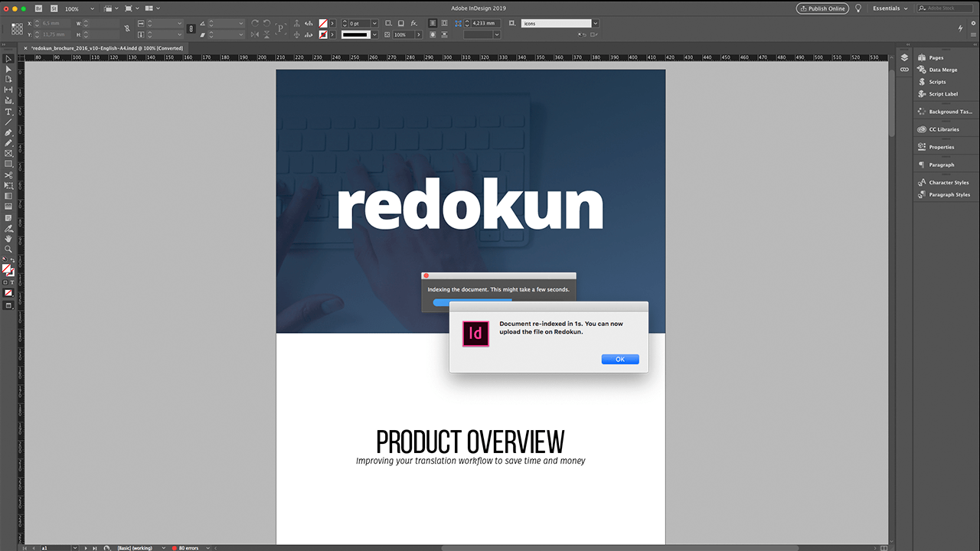Expand the Essentials workspace switcher
The width and height of the screenshot is (980, 551).
pos(890,8)
